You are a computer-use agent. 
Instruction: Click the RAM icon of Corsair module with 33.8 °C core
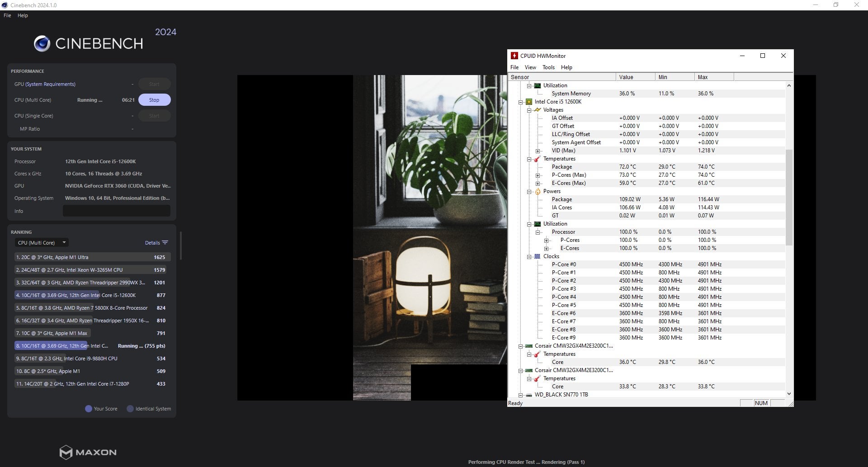tap(529, 370)
